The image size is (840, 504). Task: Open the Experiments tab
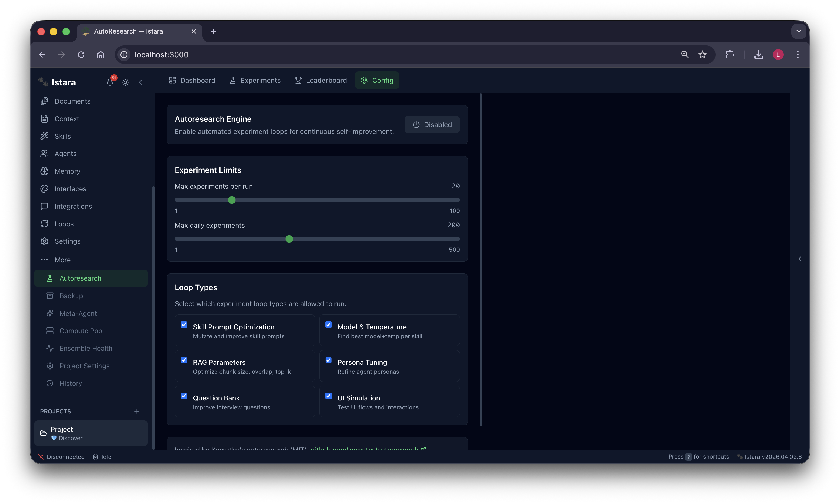pos(255,80)
